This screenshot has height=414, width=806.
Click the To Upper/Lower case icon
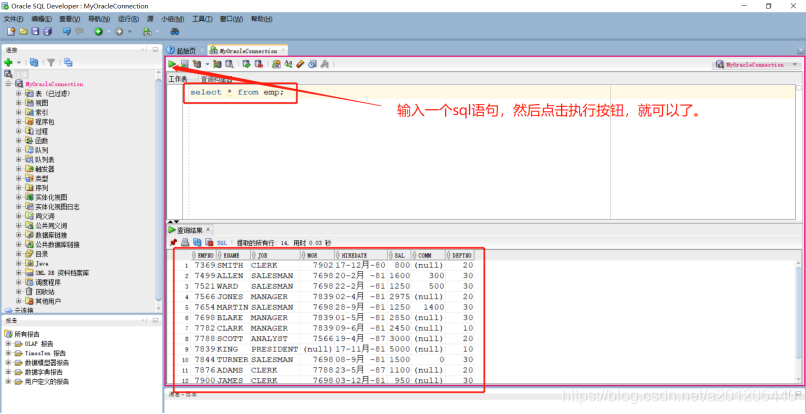click(x=288, y=64)
